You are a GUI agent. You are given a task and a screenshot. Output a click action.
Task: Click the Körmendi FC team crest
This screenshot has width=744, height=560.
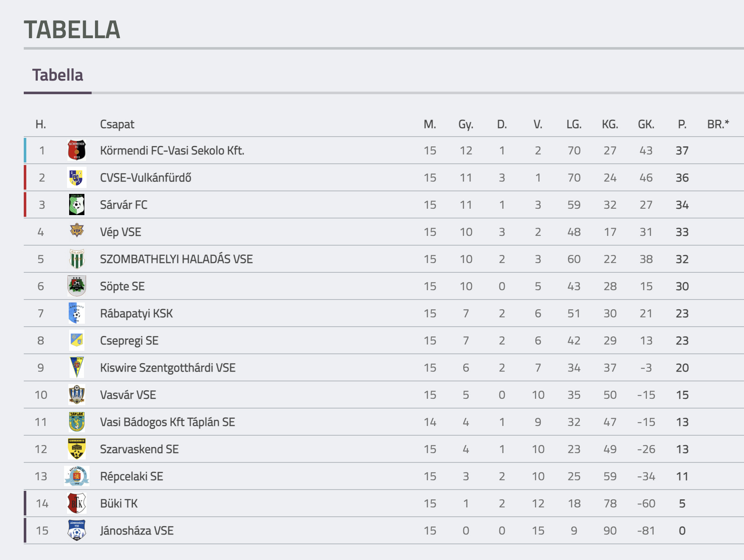(x=77, y=150)
